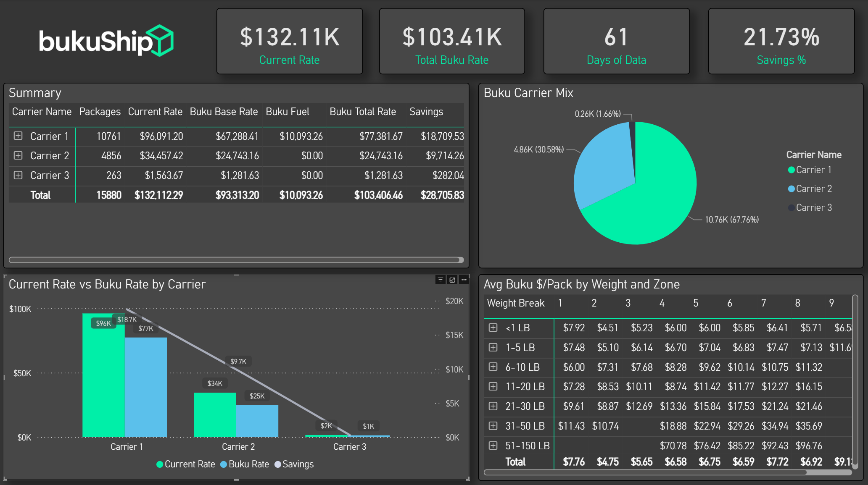Screen dimensions: 868x485
Task: Click Carrier 3 legend marker in Carrier Mix
Action: (x=791, y=208)
